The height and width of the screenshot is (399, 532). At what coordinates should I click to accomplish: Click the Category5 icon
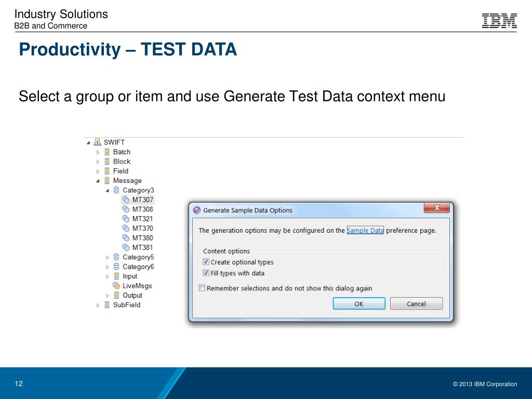(116, 257)
